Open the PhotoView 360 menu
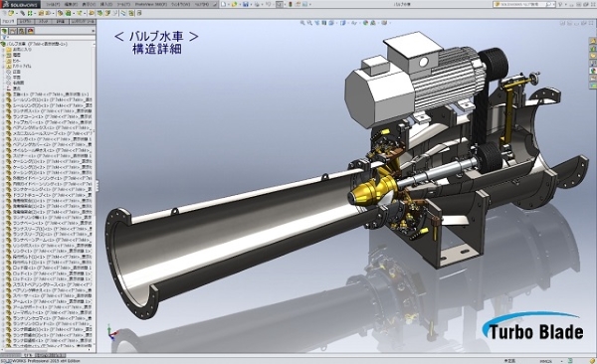The height and width of the screenshot is (364, 597). tap(151, 4)
